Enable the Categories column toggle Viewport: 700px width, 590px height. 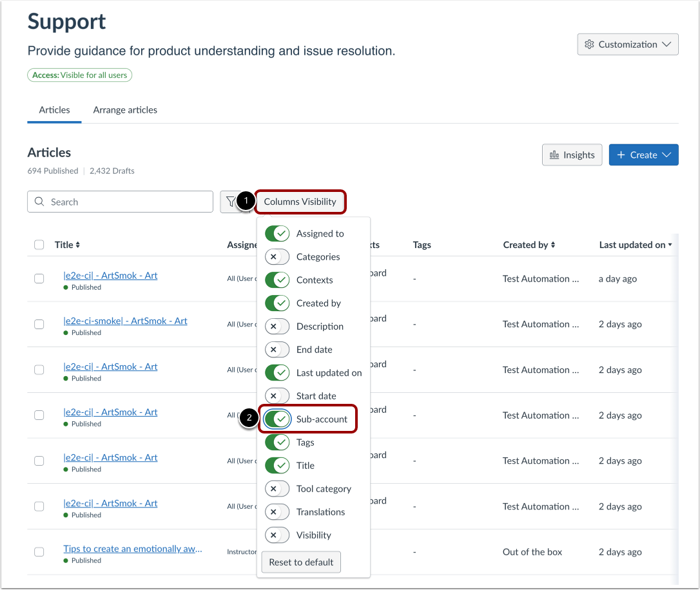click(277, 256)
